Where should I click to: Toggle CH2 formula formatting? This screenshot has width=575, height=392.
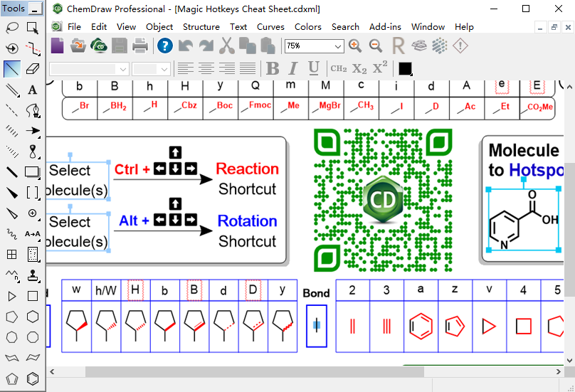point(339,68)
